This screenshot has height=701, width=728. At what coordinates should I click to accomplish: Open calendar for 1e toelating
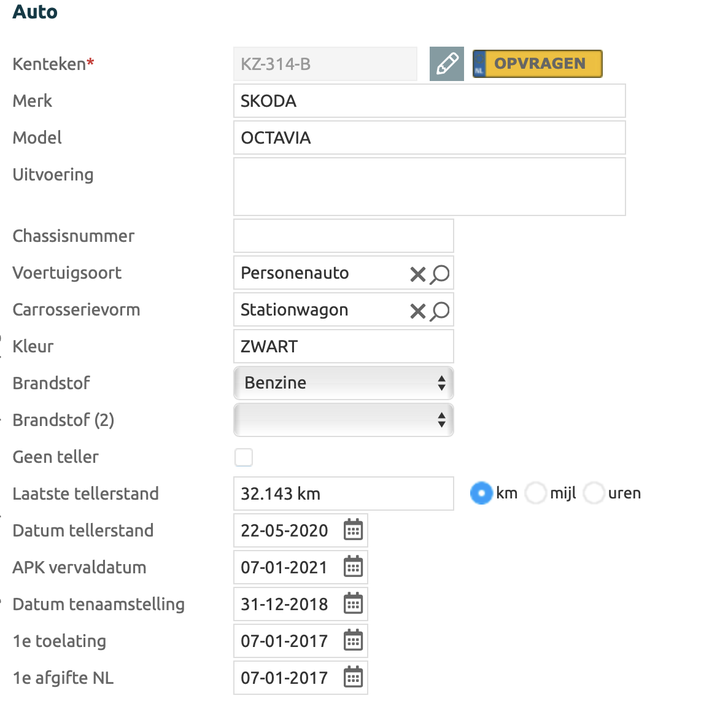353,641
